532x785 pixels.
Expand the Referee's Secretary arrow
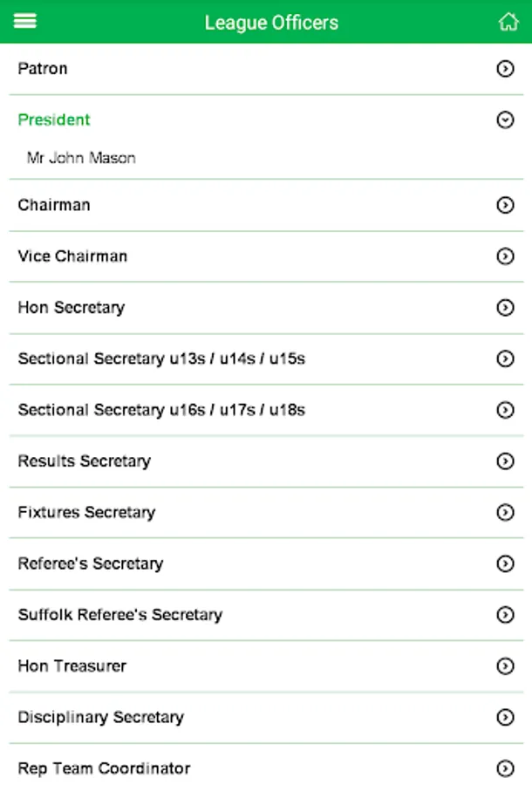[505, 563]
